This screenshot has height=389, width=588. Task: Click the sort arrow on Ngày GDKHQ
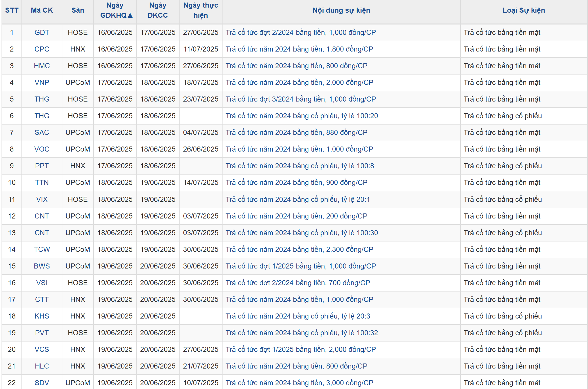tap(130, 15)
